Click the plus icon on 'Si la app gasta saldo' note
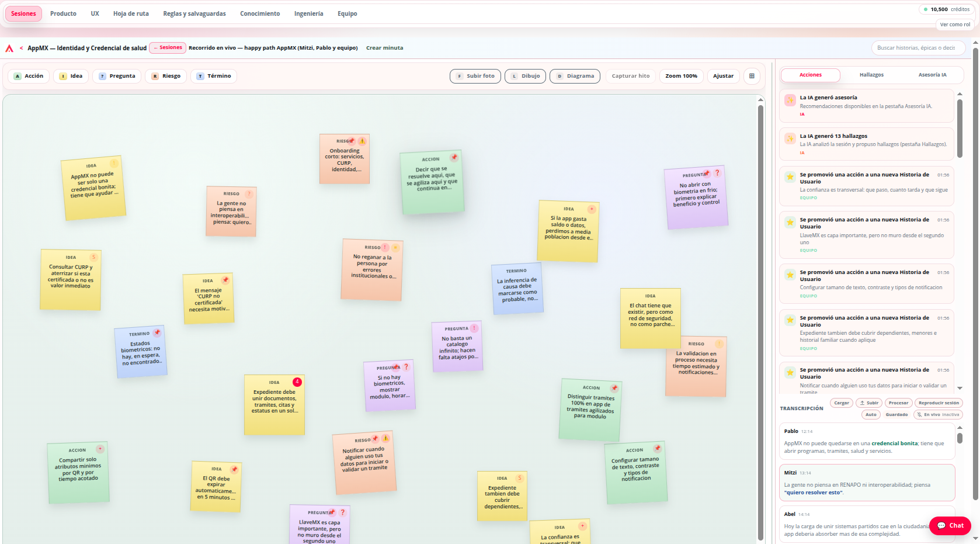The height and width of the screenshot is (544, 980). click(x=592, y=209)
